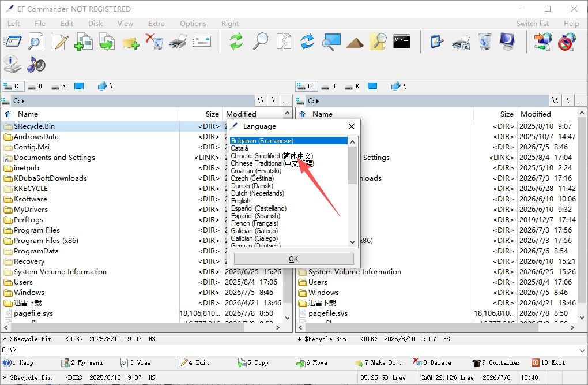Click the Language list vertical scrollbar

[352, 192]
